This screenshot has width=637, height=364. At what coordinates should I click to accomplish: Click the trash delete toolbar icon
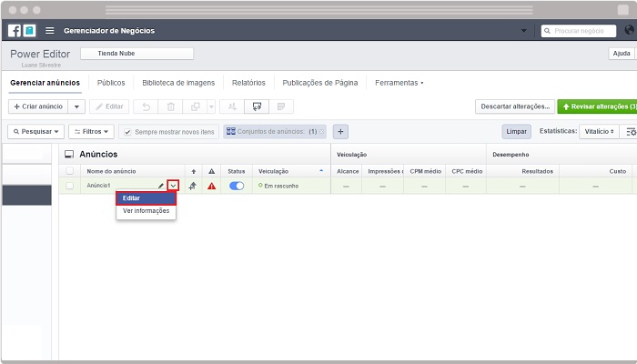pyautogui.click(x=171, y=106)
